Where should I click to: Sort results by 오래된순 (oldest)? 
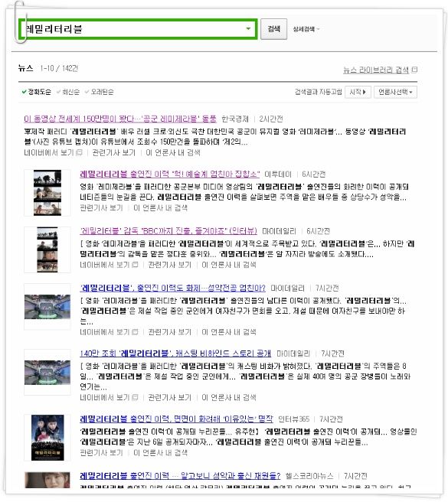[99, 92]
